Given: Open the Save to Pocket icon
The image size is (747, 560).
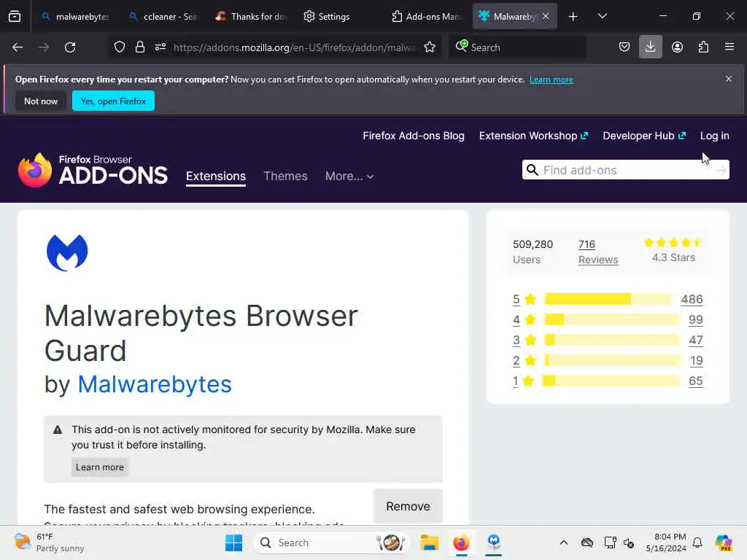Looking at the screenshot, I should coord(624,47).
